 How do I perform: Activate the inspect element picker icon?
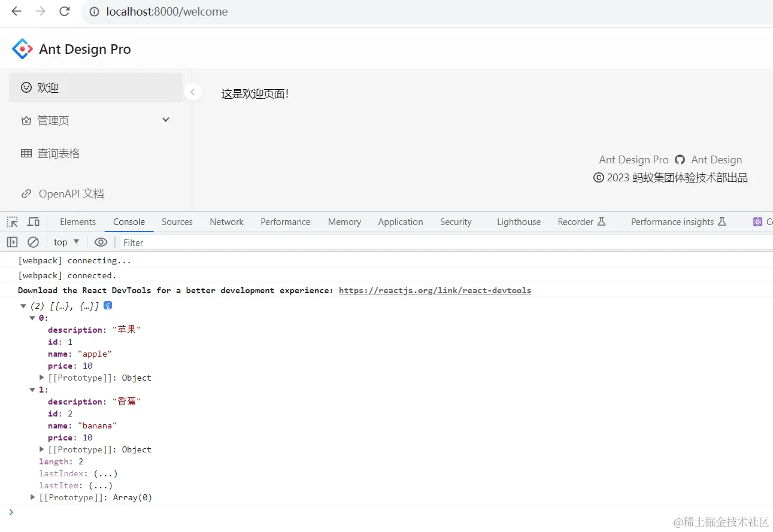(13, 222)
